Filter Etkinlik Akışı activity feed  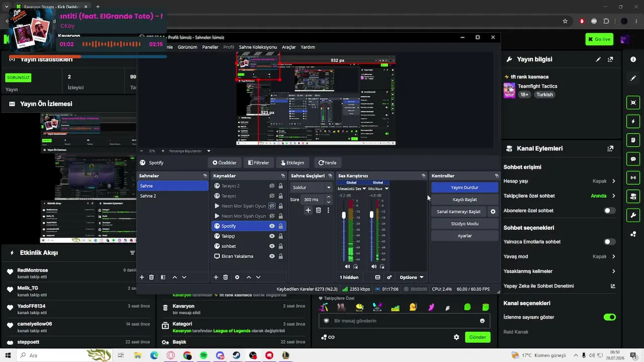(132, 253)
